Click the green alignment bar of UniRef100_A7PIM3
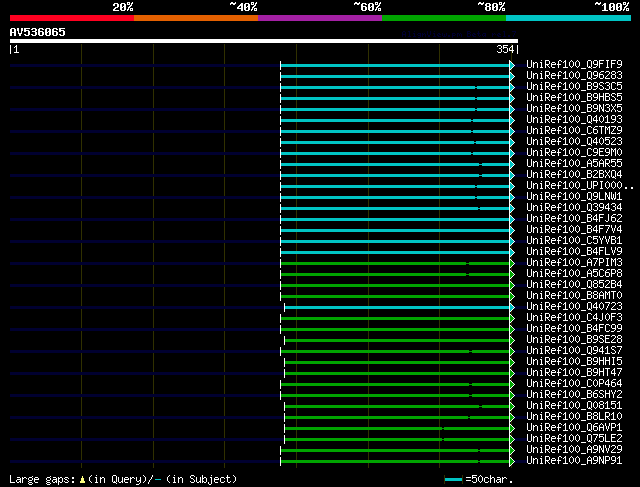Image resolution: width=640 pixels, height=487 pixels. pyautogui.click(x=395, y=264)
